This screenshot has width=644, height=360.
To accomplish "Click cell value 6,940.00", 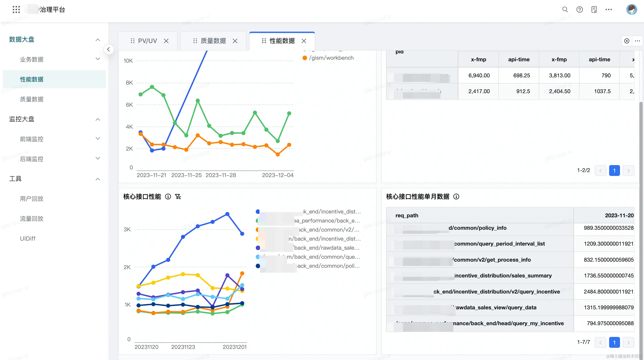I will pyautogui.click(x=479, y=75).
